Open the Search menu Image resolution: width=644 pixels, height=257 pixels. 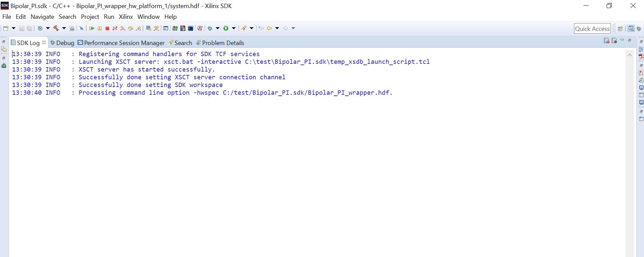click(x=68, y=17)
